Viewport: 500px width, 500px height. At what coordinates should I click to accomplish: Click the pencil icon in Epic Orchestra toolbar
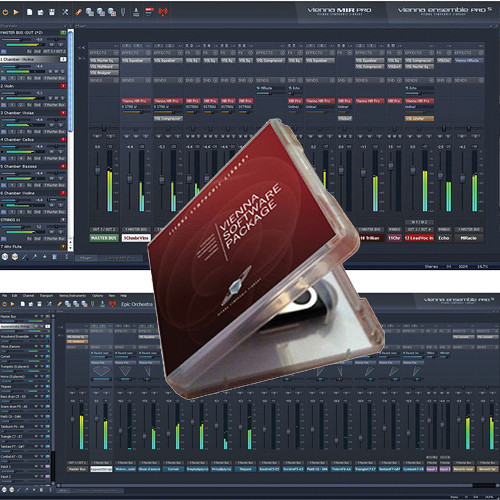click(59, 304)
